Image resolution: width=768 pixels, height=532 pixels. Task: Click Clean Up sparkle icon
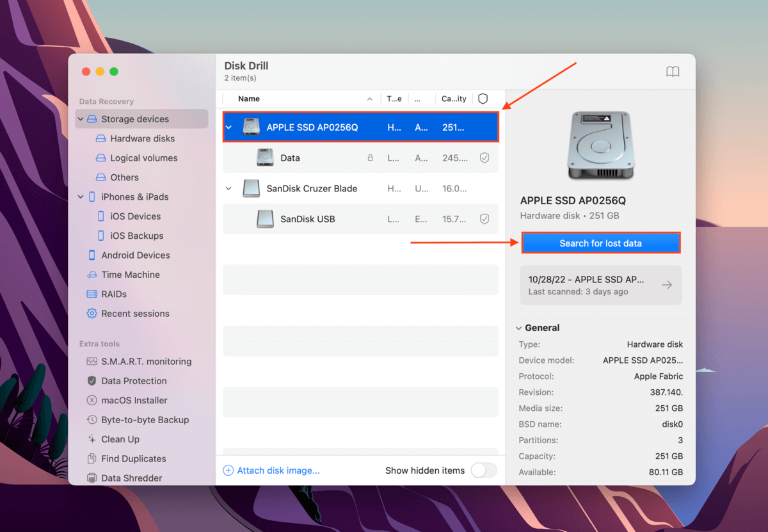click(x=92, y=439)
